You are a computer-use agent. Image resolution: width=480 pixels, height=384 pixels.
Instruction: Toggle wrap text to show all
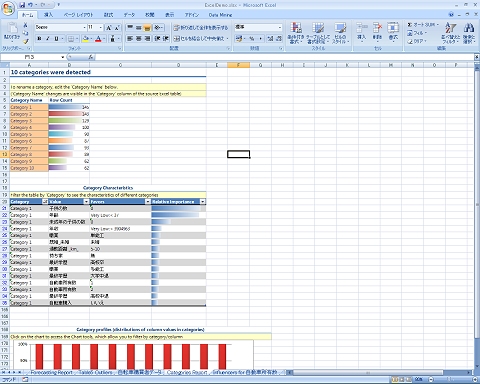pos(201,27)
